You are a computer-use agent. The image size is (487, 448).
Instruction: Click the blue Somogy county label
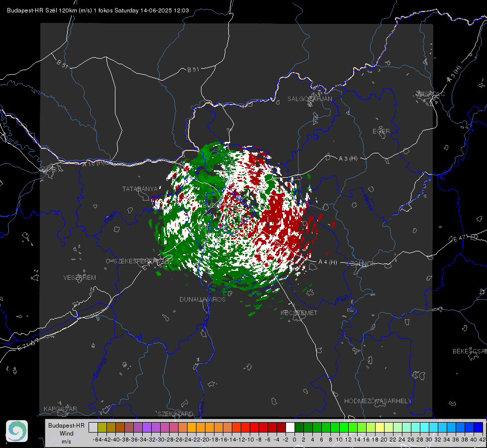pos(100,367)
